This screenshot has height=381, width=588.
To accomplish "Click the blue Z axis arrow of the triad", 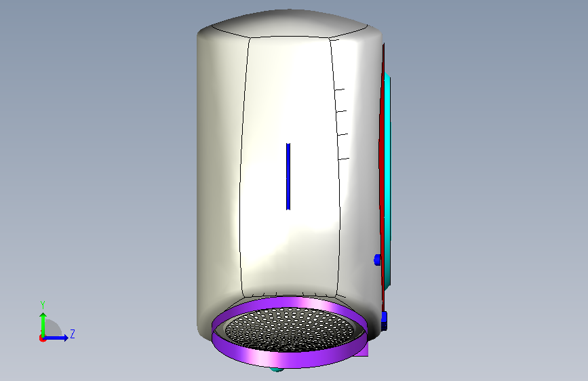I will (56, 338).
